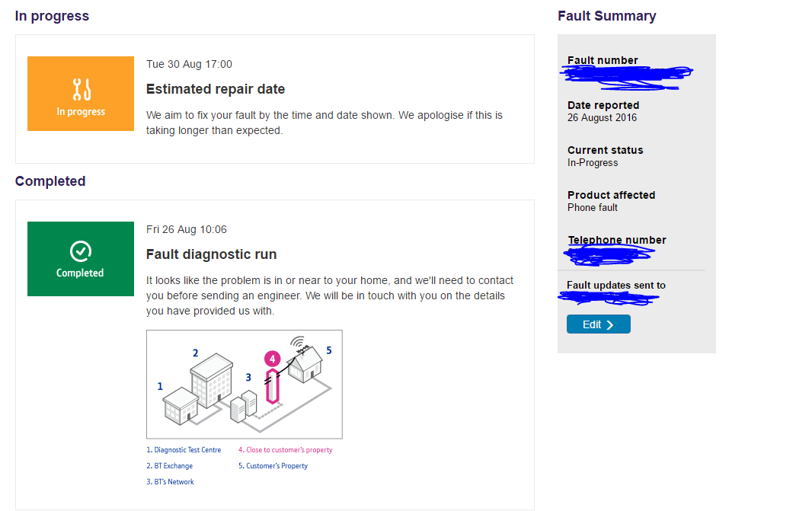This screenshot has height=511, width=812.
Task: Click the '1. Diagnostic Test Centre' legend entry
Action: (x=184, y=450)
